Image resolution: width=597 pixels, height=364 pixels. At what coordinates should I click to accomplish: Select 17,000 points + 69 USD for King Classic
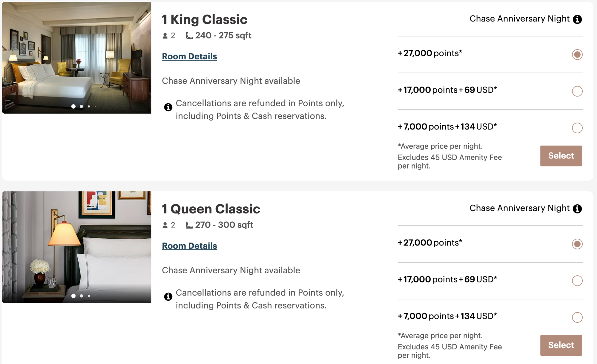pyautogui.click(x=578, y=91)
